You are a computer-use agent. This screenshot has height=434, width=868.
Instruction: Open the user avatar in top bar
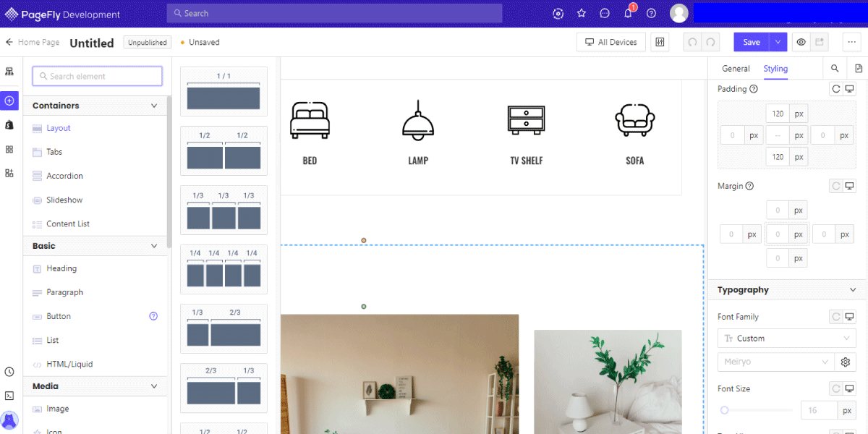point(678,13)
